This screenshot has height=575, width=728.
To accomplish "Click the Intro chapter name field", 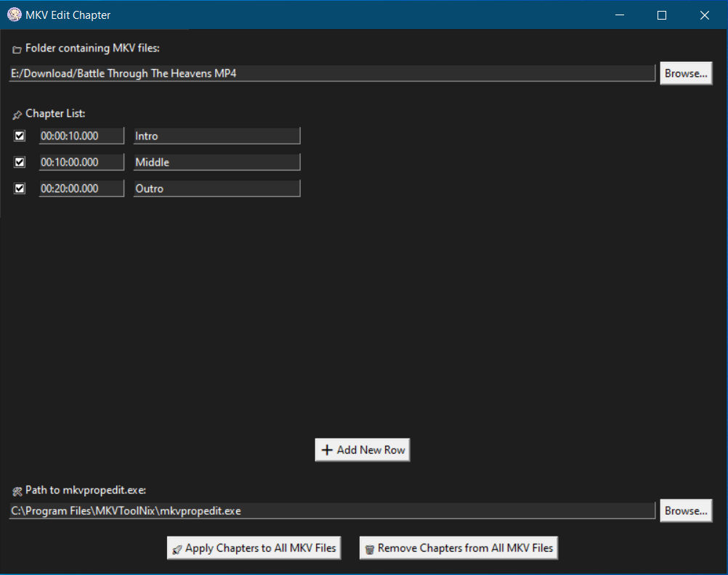I will click(x=217, y=136).
